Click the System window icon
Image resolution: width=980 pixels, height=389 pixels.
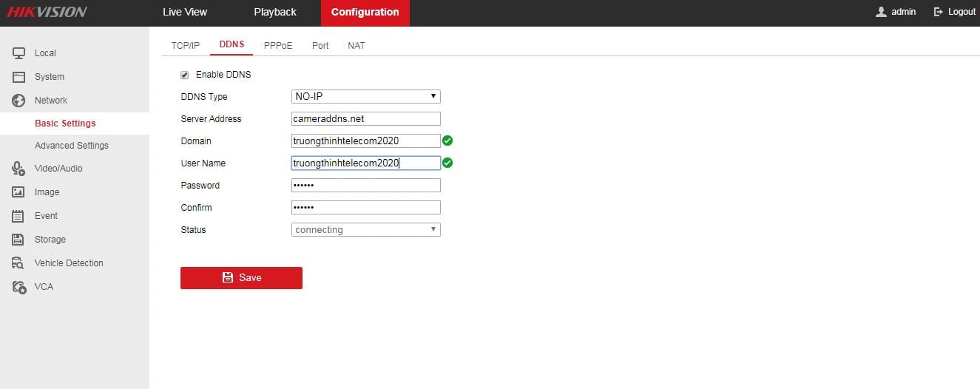(x=19, y=77)
